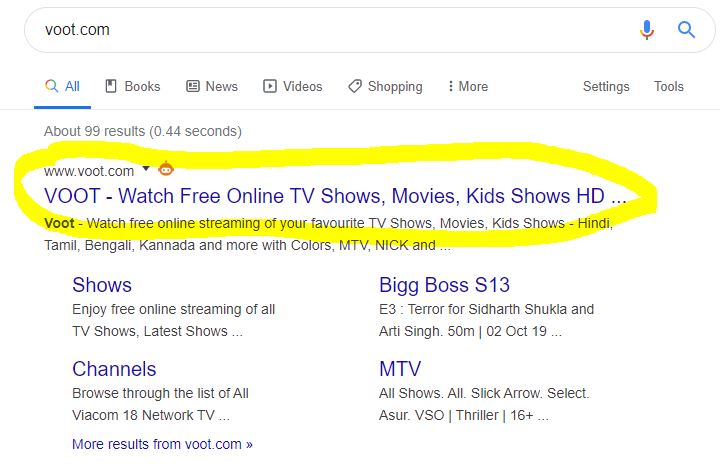Open the More search categories menu

[x=468, y=86]
